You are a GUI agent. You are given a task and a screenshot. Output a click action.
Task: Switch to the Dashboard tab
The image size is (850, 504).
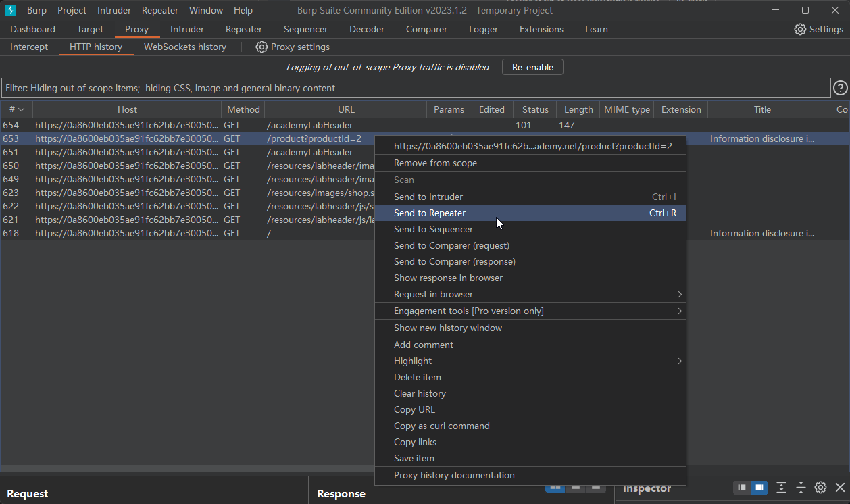(33, 29)
